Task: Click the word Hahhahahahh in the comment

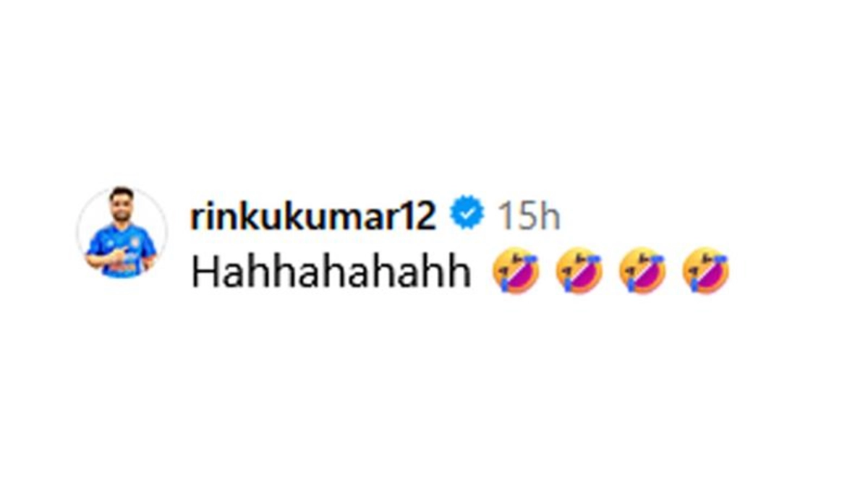Action: 331,273
